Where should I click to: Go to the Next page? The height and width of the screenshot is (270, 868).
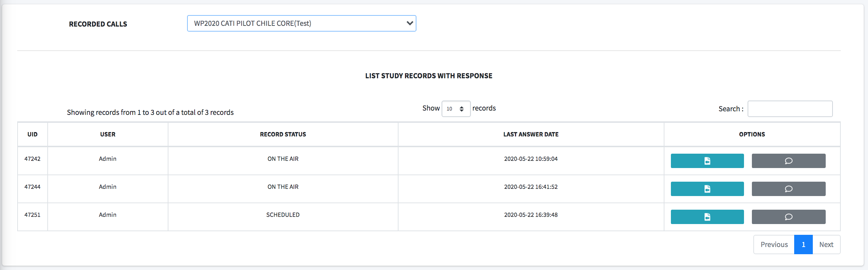tap(826, 245)
